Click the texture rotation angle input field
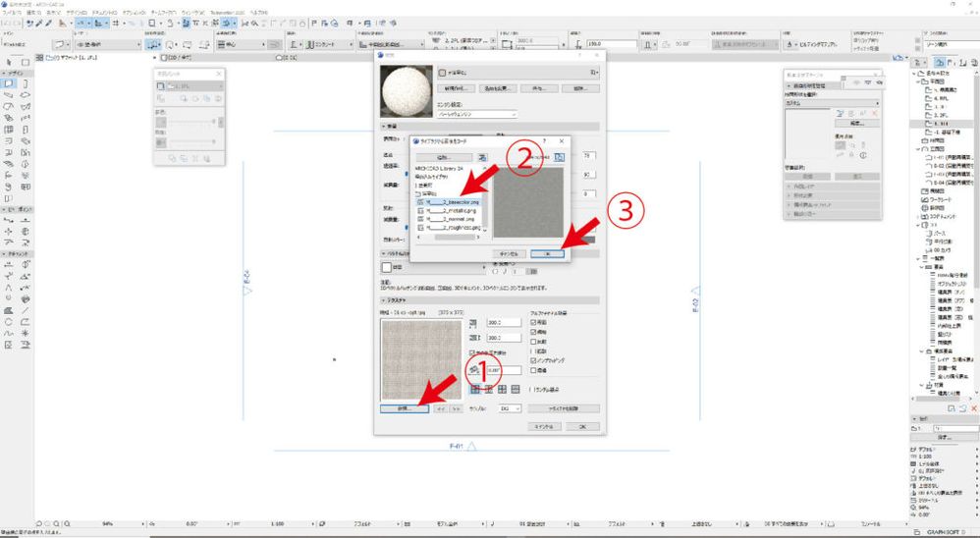 (x=504, y=370)
